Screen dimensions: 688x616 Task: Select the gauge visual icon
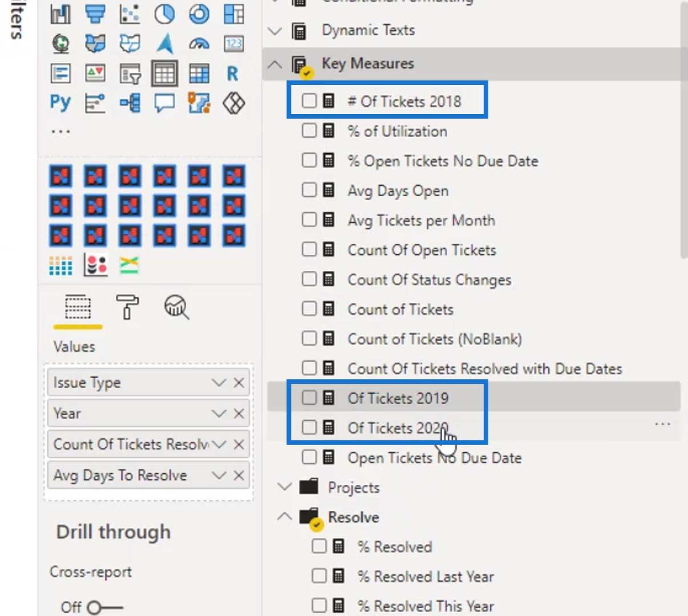tap(199, 44)
